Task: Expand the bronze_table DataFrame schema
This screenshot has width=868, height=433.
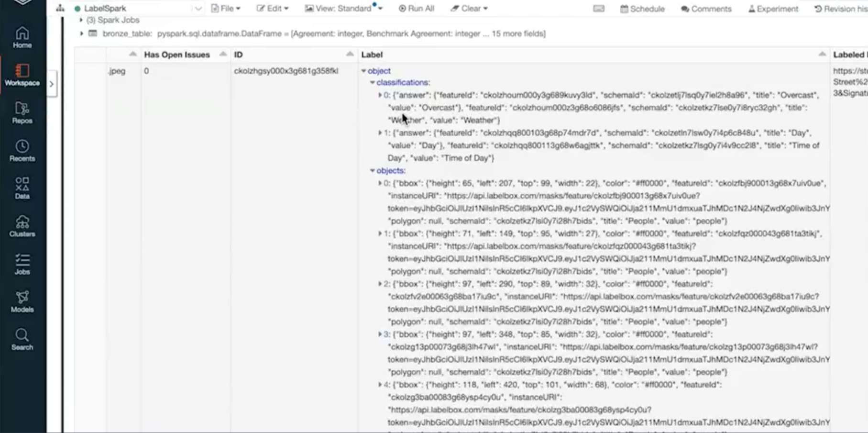Action: pyautogui.click(x=81, y=33)
